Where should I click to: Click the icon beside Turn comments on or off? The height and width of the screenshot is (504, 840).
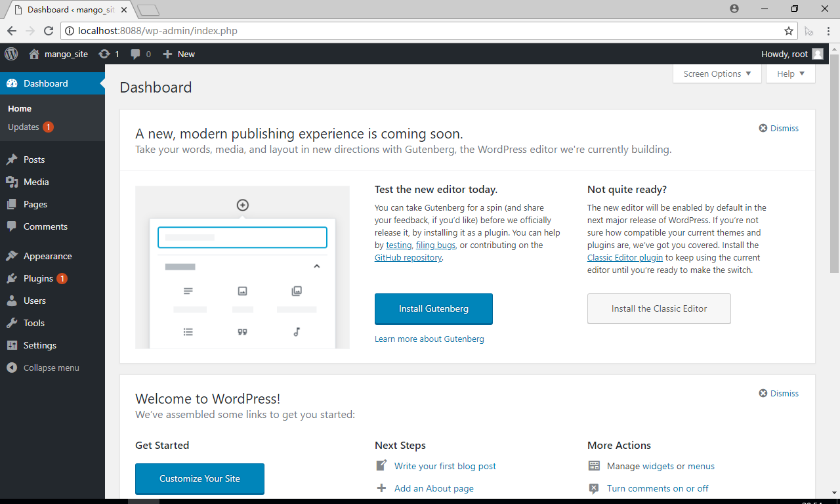click(x=594, y=488)
